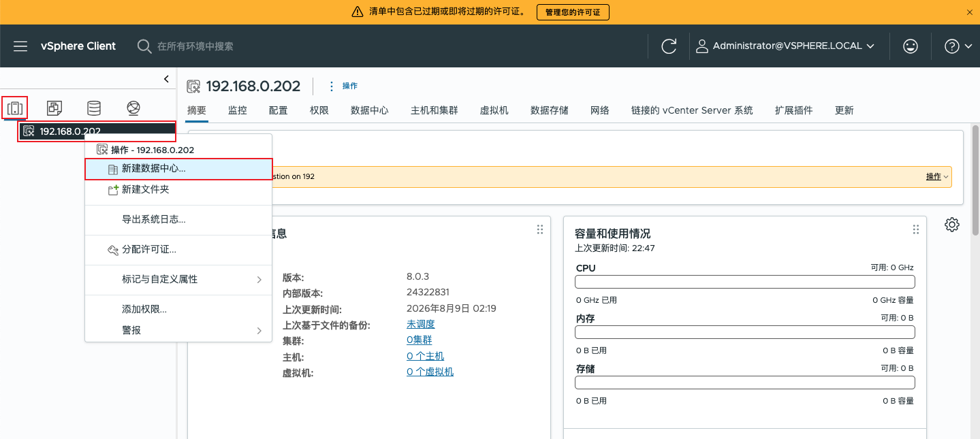980x439 pixels.
Task: Open the 未调度 backup link
Action: [421, 324]
